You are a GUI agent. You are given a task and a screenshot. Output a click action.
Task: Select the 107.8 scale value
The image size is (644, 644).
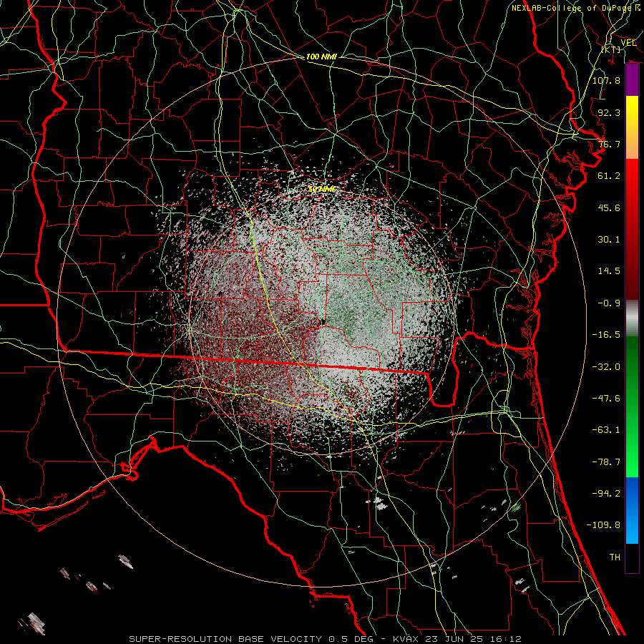tap(606, 80)
